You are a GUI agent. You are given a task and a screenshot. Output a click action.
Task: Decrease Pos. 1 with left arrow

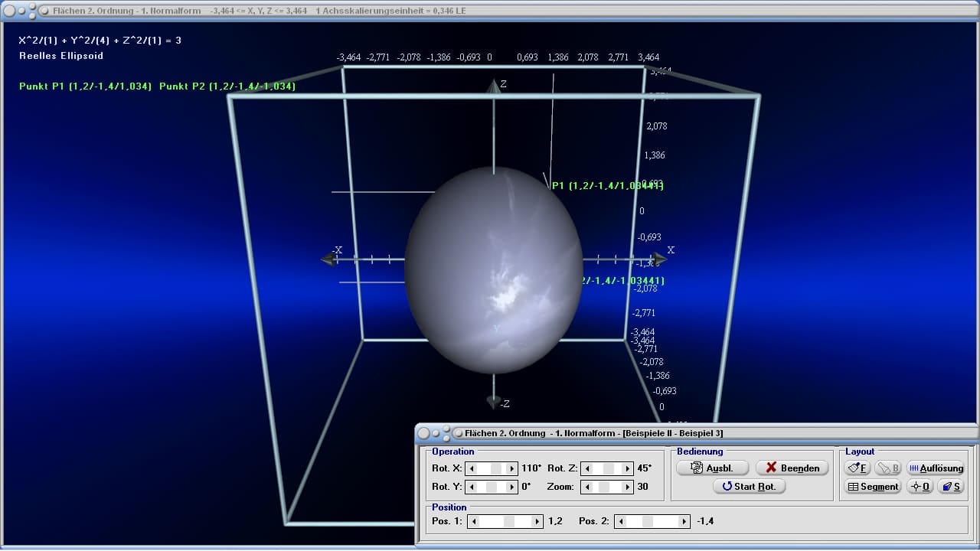[474, 521]
